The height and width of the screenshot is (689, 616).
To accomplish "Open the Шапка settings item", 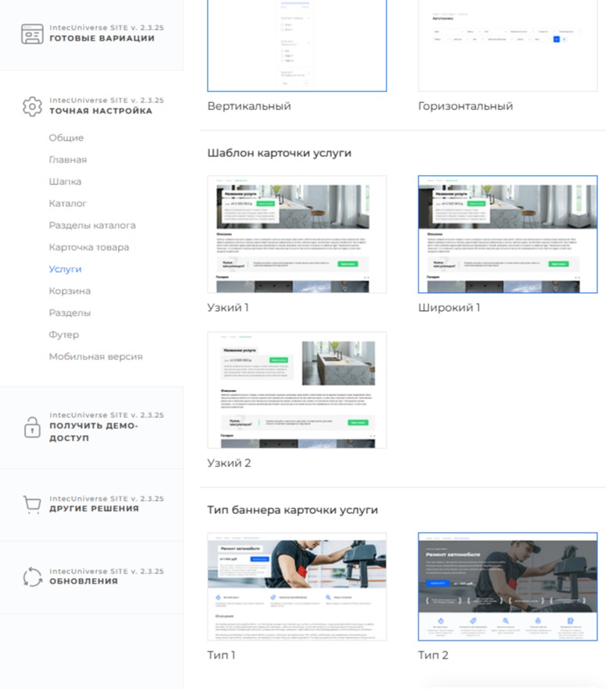I will pyautogui.click(x=65, y=182).
